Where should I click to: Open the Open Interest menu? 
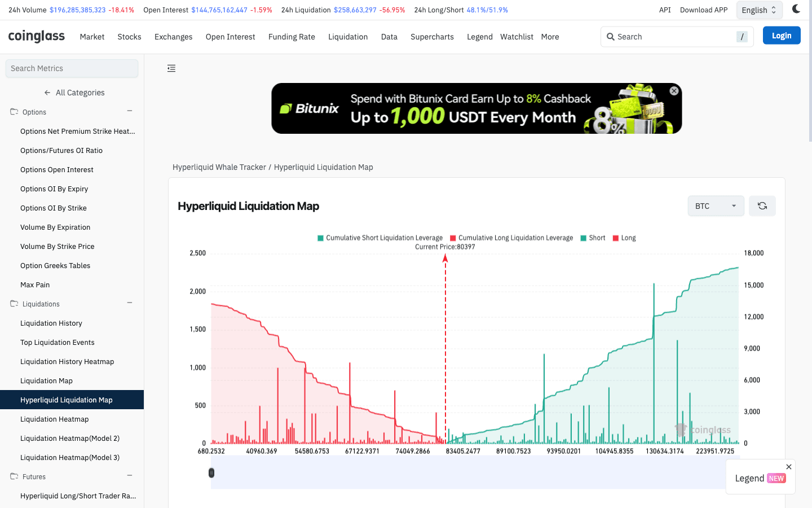230,37
